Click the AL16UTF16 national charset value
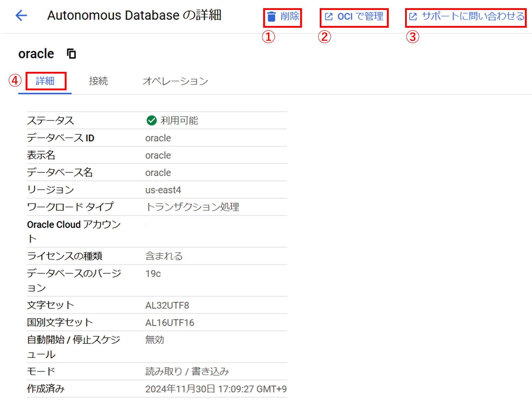 point(170,323)
